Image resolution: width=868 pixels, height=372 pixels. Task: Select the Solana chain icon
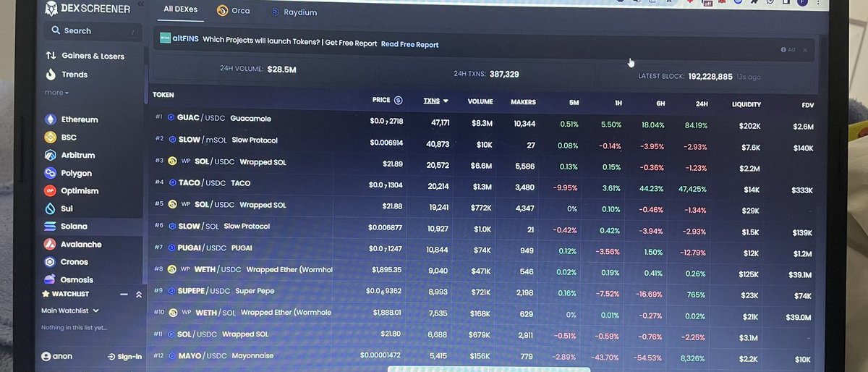[50, 227]
